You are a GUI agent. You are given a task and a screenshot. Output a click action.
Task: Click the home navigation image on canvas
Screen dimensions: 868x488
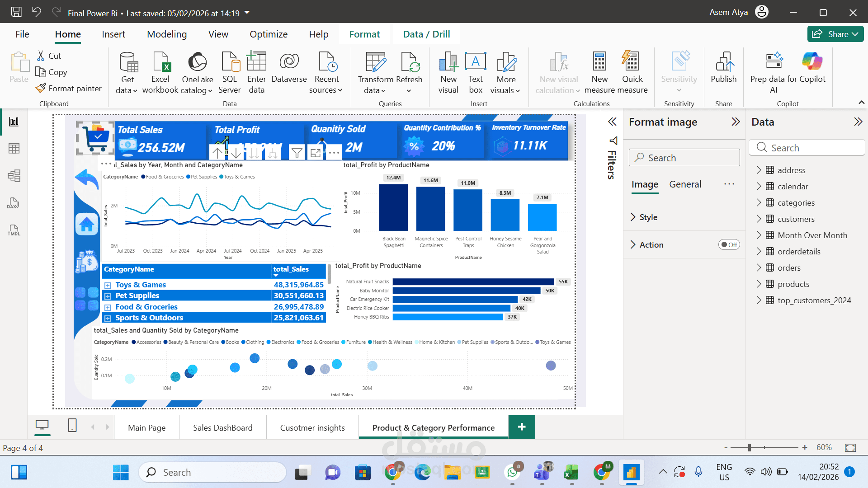click(87, 224)
